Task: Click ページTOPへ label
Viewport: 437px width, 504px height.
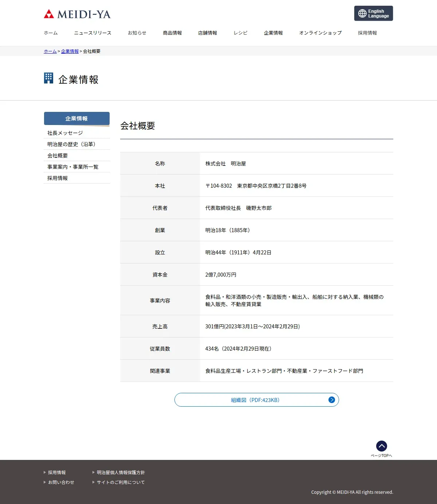Action: [x=381, y=456]
